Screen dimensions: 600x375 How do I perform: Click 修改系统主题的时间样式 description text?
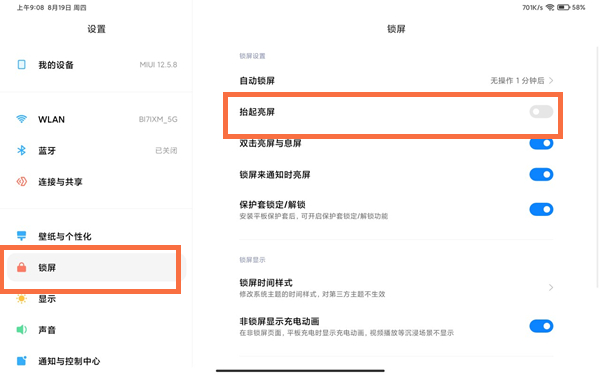[x=312, y=294]
